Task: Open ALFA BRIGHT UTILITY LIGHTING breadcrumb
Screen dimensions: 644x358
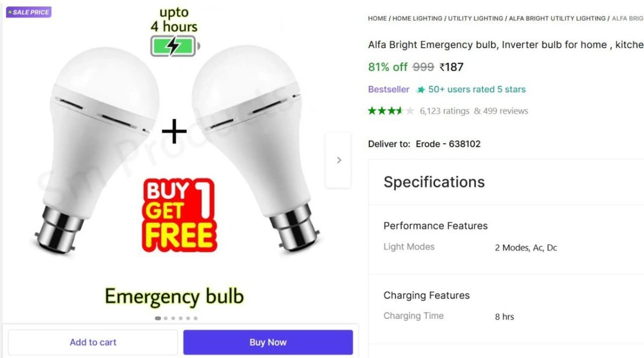Action: 557,18
